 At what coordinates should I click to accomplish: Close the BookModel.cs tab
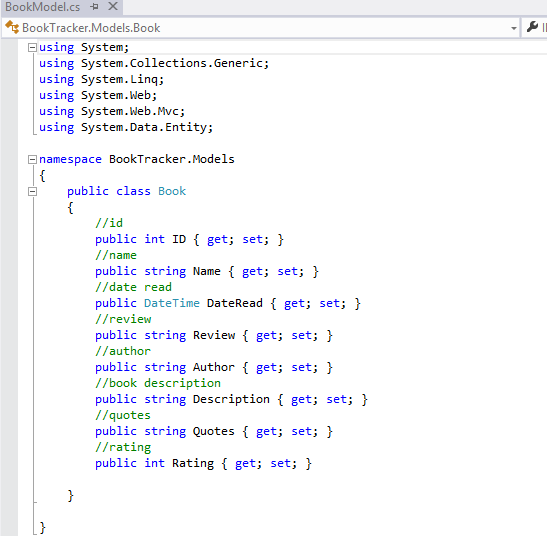(113, 6)
